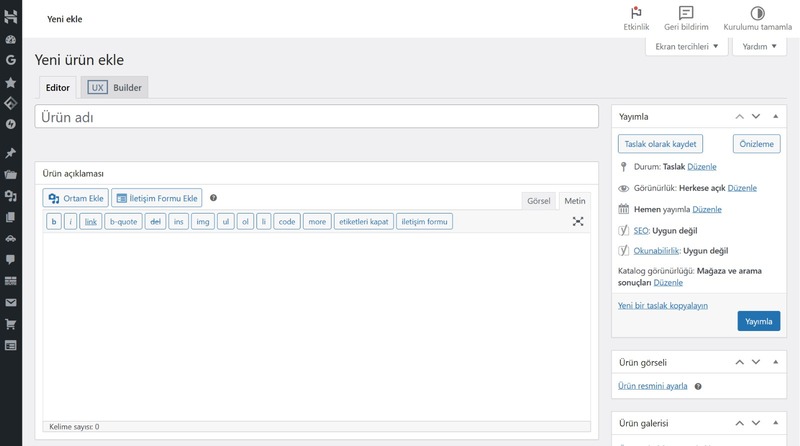Image resolution: width=800 pixels, height=446 pixels.
Task: Click the Etkinlik flag icon
Action: coord(636,13)
